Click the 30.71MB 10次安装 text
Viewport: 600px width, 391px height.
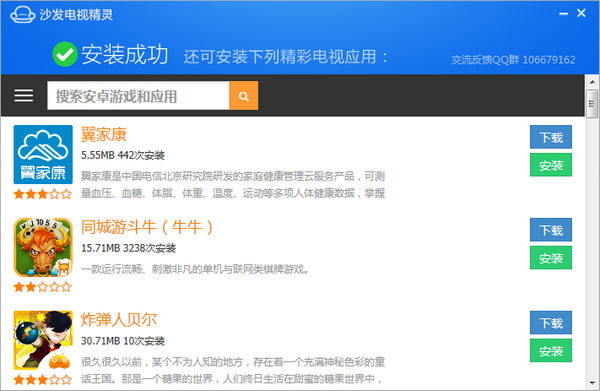point(123,341)
